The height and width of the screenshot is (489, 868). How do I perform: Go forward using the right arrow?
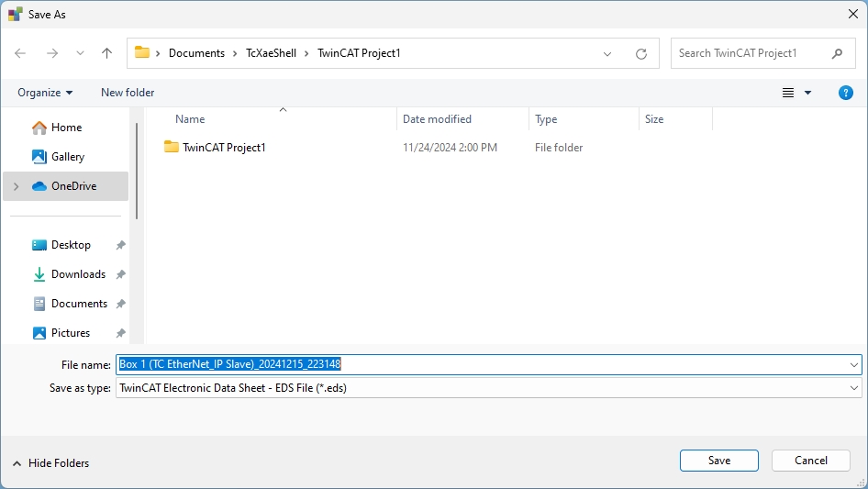point(52,53)
